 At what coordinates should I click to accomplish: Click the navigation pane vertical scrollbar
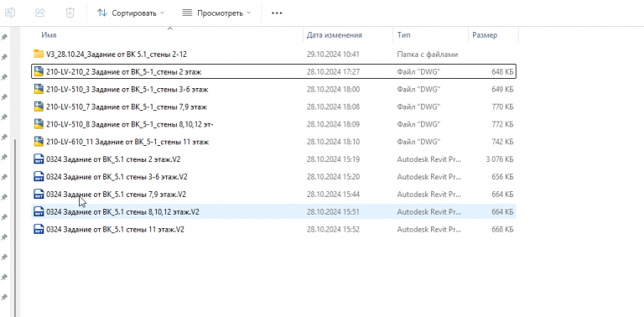pos(16,227)
